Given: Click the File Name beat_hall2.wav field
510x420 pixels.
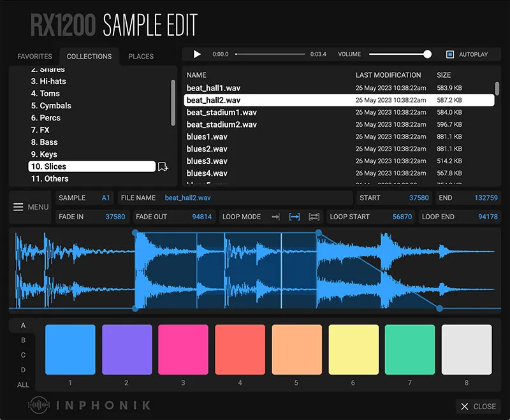Looking at the screenshot, I should pos(235,198).
